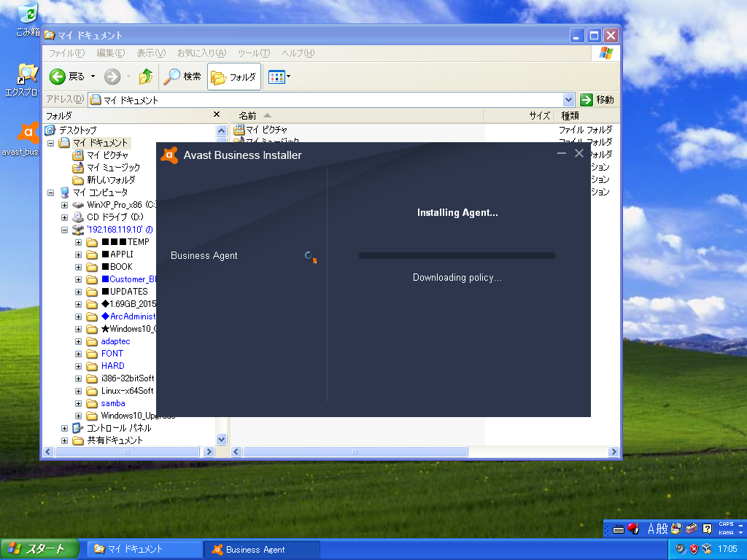Click the マイ ピクチャ icon in the file list
This screenshot has width=747, height=560.
(239, 130)
